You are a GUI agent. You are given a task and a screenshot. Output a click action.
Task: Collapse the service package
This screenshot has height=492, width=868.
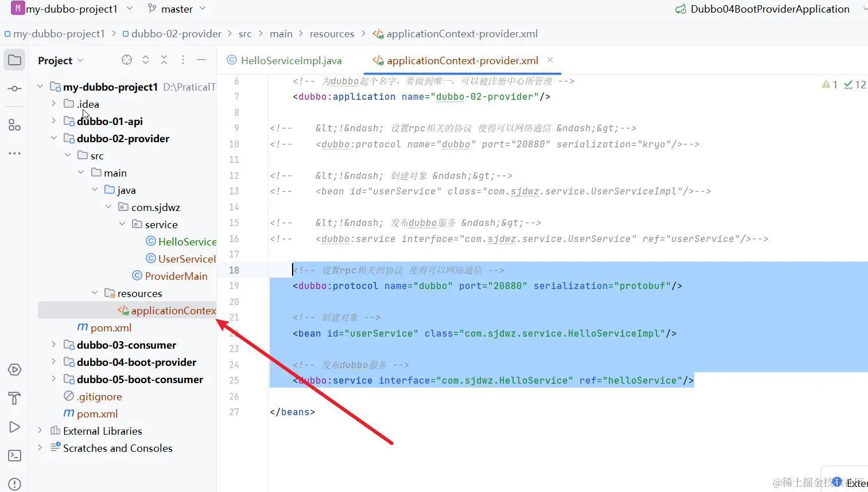tap(122, 224)
